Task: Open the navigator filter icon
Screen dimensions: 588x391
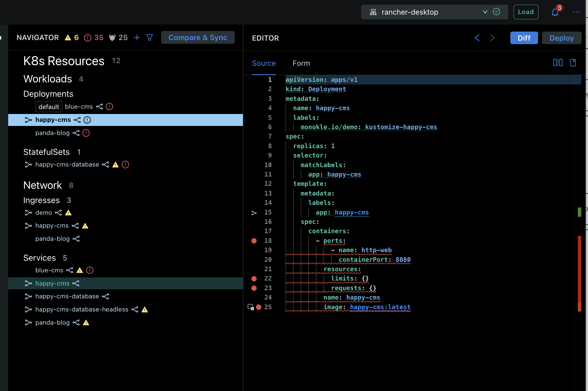Action: (149, 37)
